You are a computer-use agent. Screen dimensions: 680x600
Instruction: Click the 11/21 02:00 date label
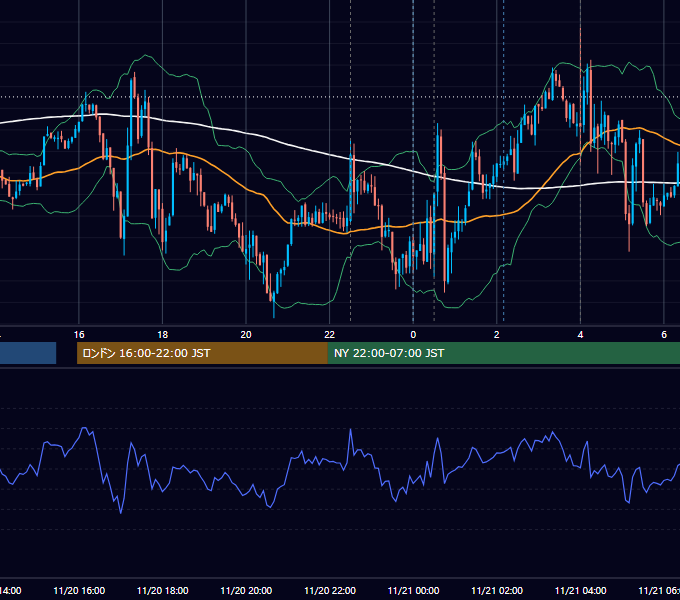tap(497, 590)
